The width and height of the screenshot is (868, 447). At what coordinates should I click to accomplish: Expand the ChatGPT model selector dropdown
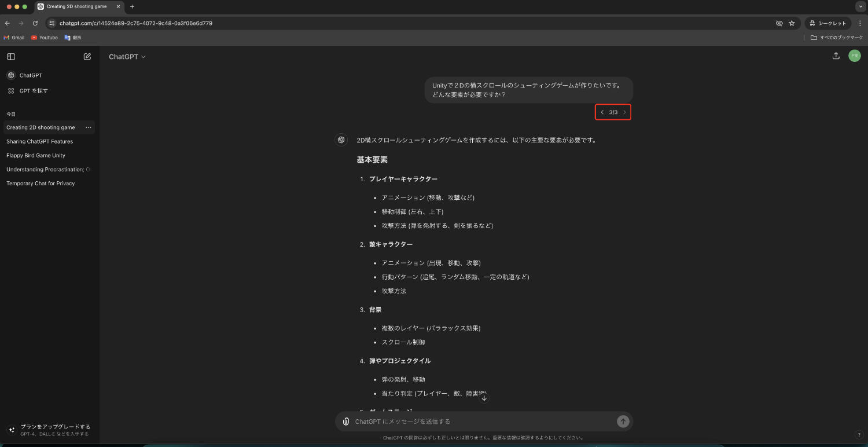tap(127, 57)
